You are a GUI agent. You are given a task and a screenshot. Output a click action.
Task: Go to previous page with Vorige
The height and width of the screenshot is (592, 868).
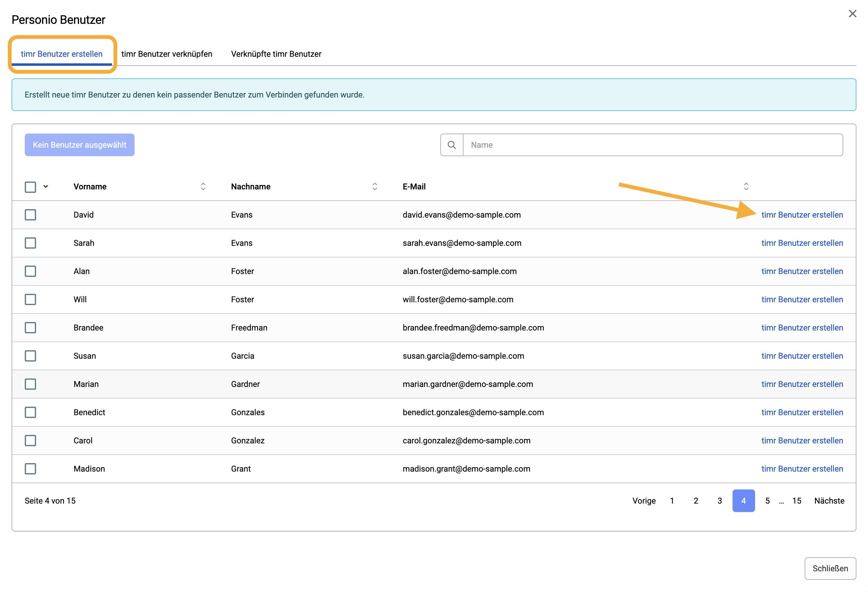pos(644,501)
